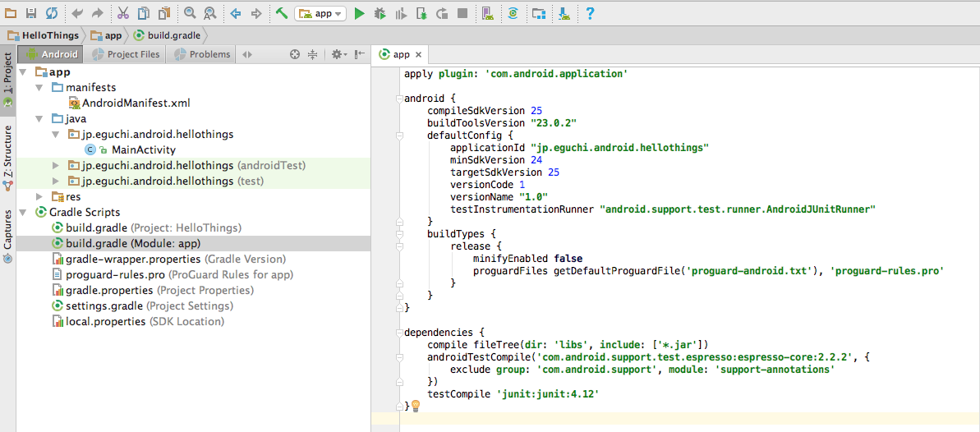Click the Synchronize refresh icon
The width and height of the screenshot is (980, 432).
pyautogui.click(x=51, y=13)
